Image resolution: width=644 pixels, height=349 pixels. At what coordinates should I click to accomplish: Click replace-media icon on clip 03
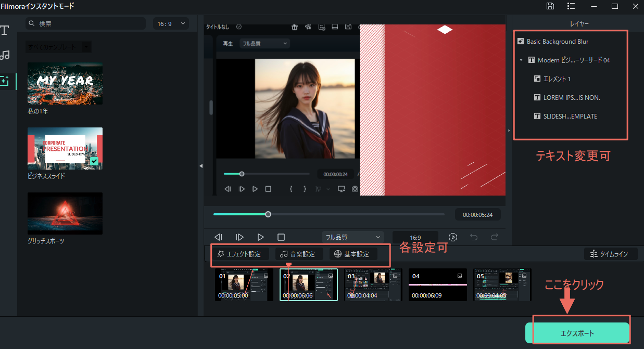[x=394, y=276]
